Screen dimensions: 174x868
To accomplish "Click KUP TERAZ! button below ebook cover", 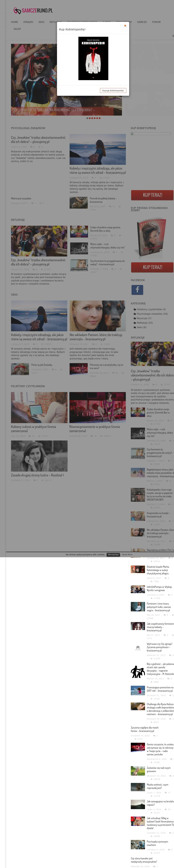I will coord(152,267).
